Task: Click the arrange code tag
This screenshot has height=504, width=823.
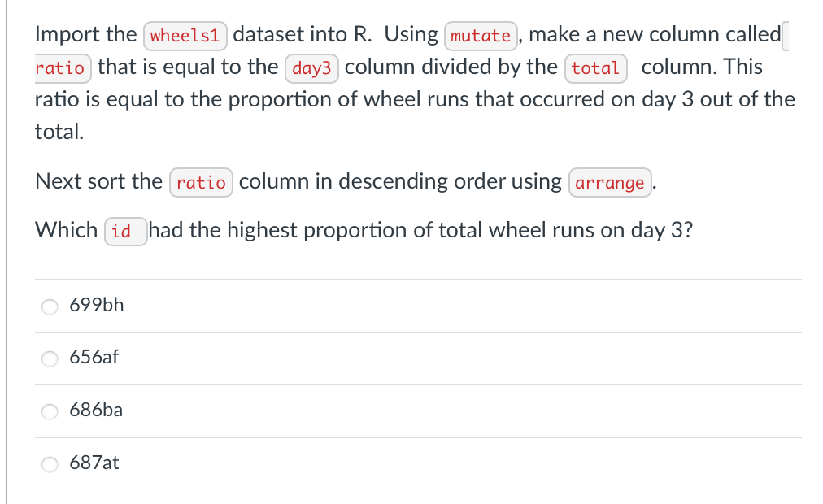Action: click(610, 182)
